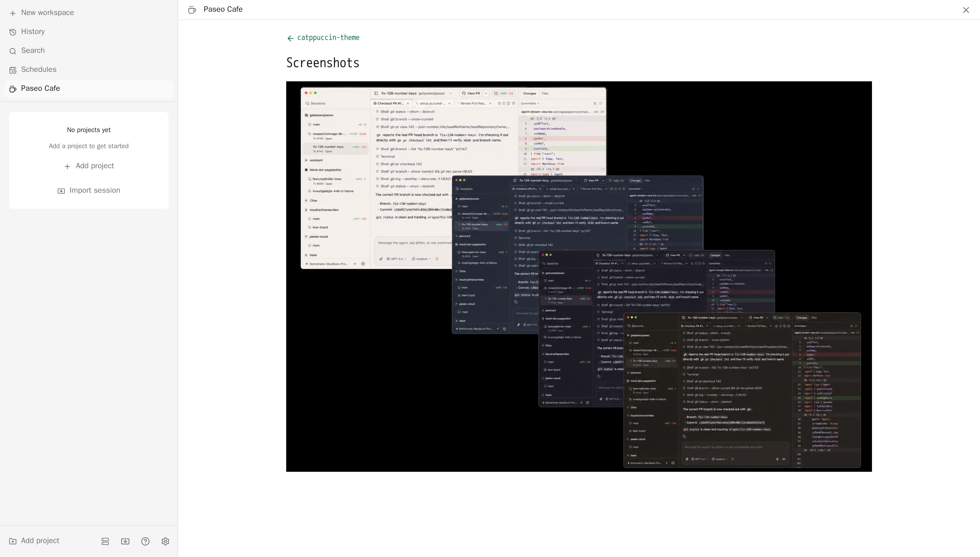
Task: Click Import session in the projects card
Action: (89, 190)
